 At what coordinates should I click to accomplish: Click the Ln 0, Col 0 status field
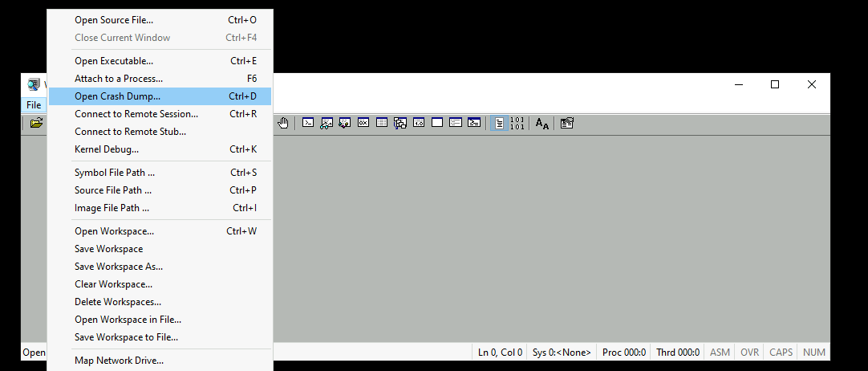pyautogui.click(x=500, y=353)
